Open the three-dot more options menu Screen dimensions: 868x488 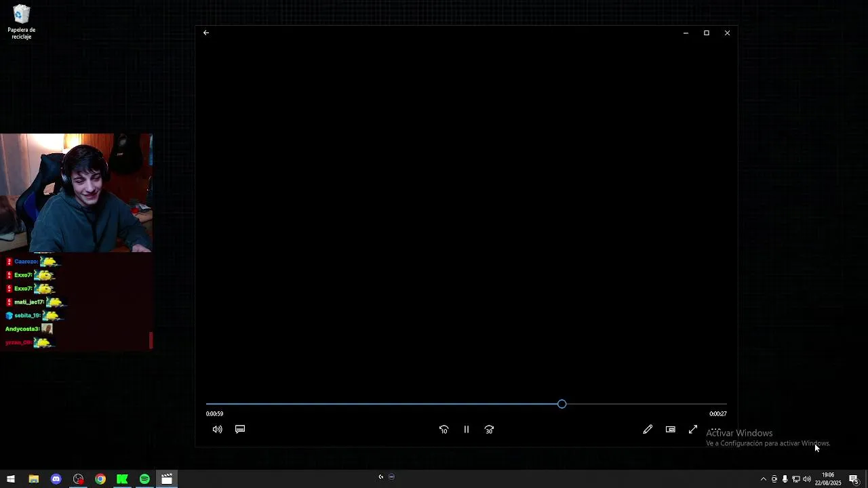715,429
